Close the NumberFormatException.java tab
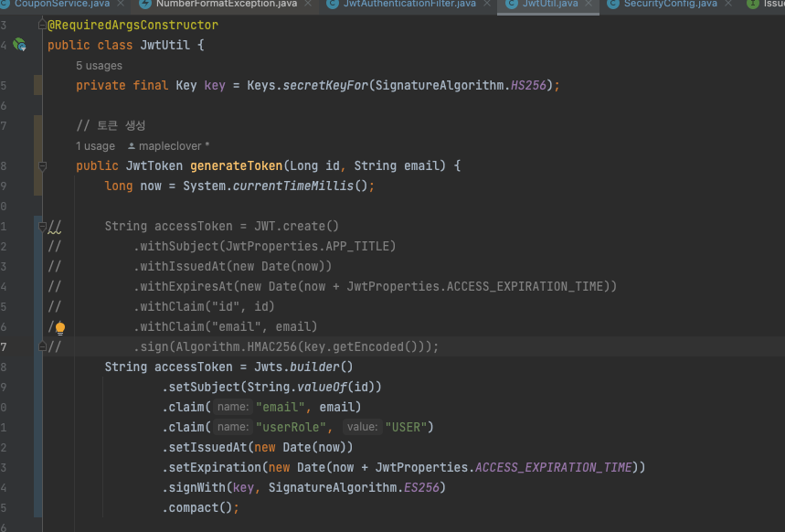 click(308, 4)
